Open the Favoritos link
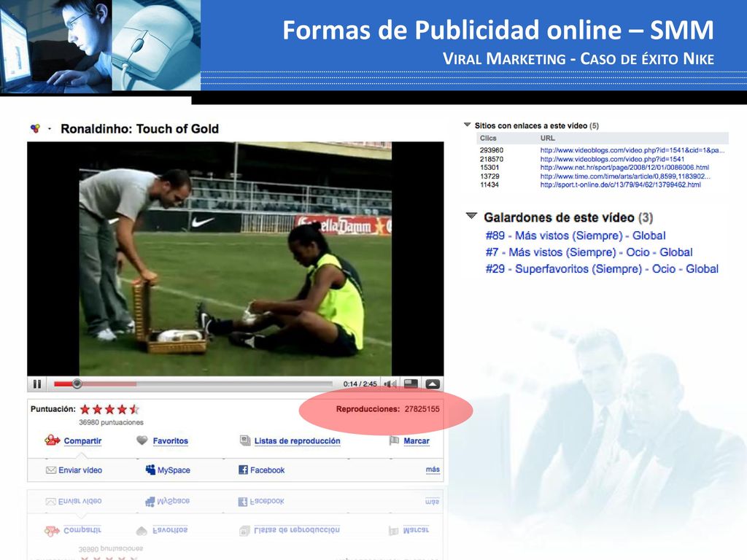Screen dimensions: 747x560 [171, 441]
